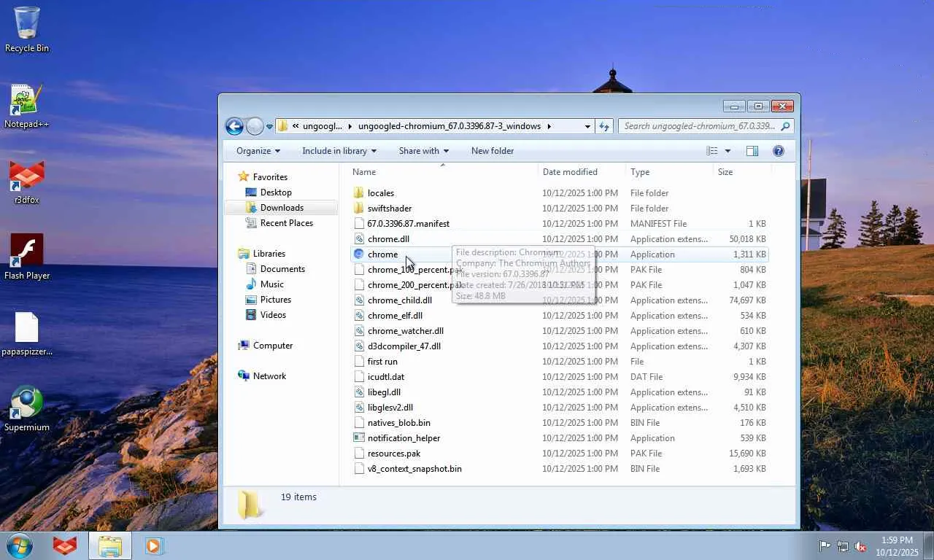Image resolution: width=934 pixels, height=560 pixels.
Task: Click the r3dfox taskbar icon
Action: [x=65, y=545]
